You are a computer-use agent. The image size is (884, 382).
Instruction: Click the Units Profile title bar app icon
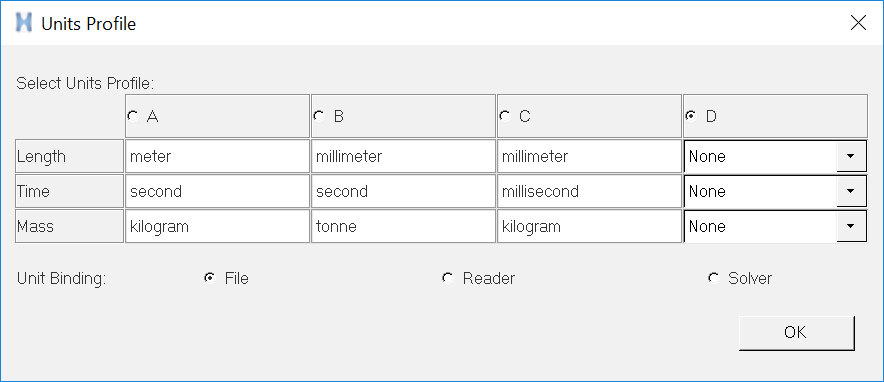tap(24, 23)
